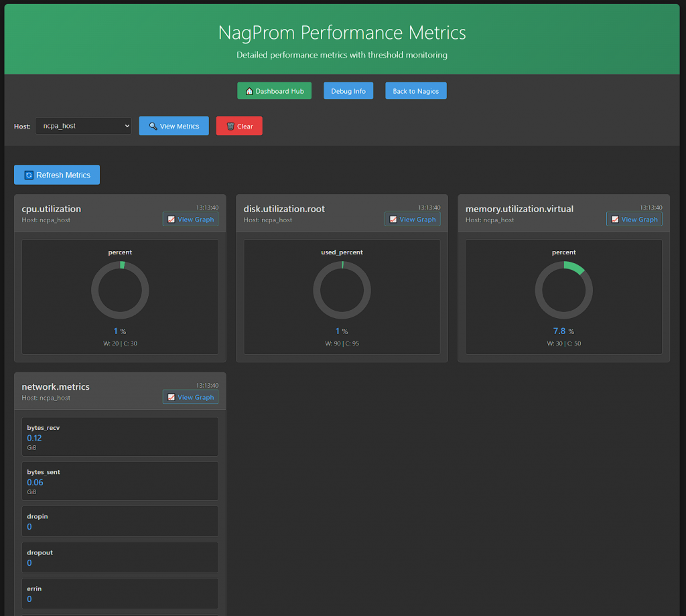Select the bytes_sent metric box

point(120,481)
